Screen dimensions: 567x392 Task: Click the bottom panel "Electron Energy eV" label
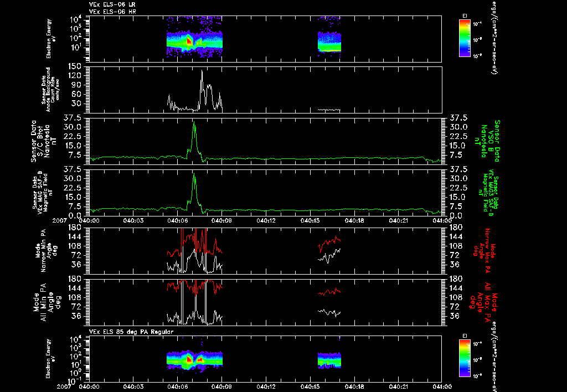[x=50, y=359]
